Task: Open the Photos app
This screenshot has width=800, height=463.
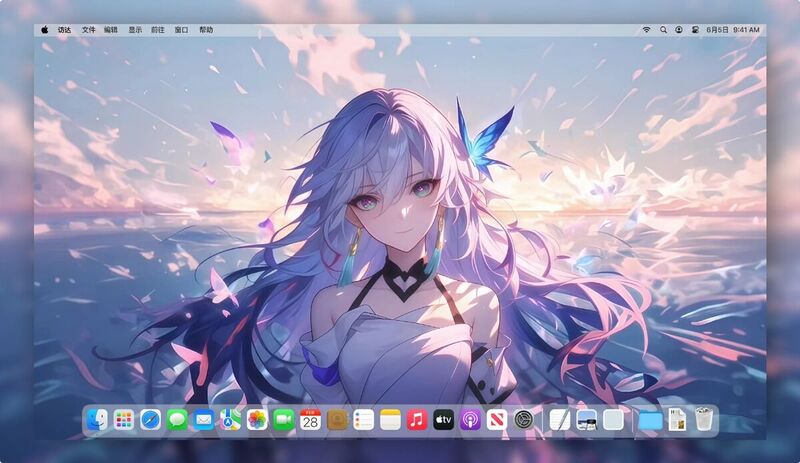Action: (257, 420)
